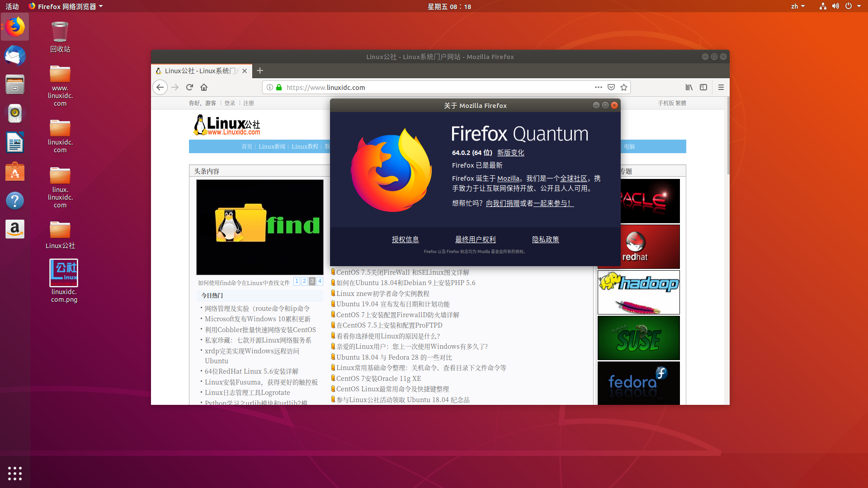Viewport: 868px width, 488px height.
Task: Open the clock showing 星期五 08:18
Action: pos(449,6)
